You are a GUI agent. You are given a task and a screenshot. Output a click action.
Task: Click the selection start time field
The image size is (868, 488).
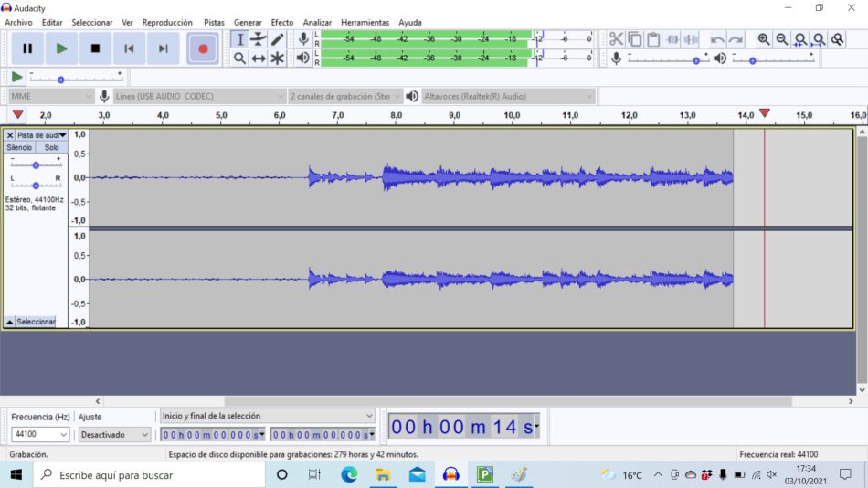click(x=213, y=435)
